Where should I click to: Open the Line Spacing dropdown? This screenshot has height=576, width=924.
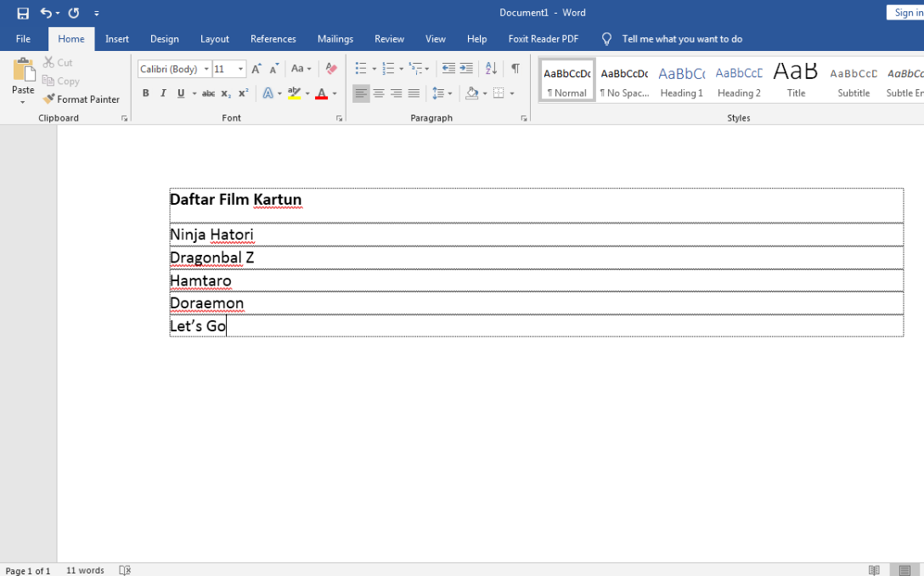(442, 93)
